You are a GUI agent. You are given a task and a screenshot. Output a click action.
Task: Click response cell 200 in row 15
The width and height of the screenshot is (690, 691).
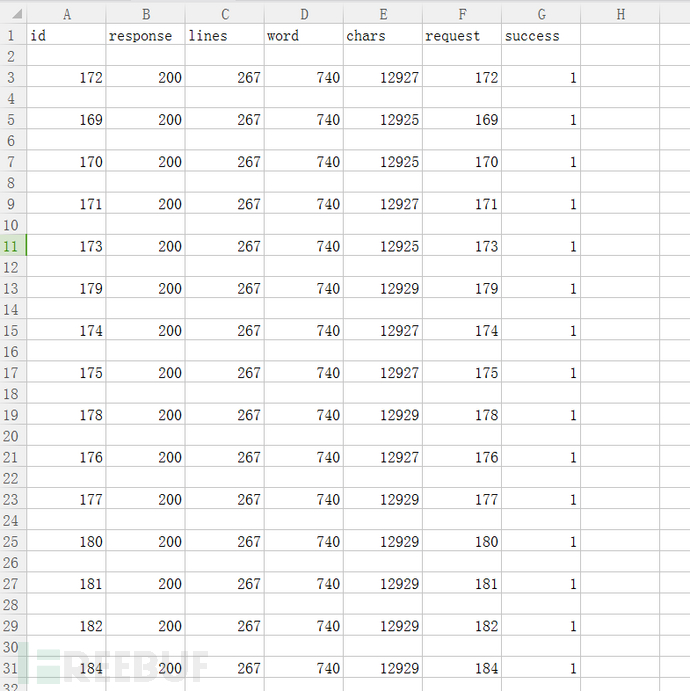click(146, 330)
